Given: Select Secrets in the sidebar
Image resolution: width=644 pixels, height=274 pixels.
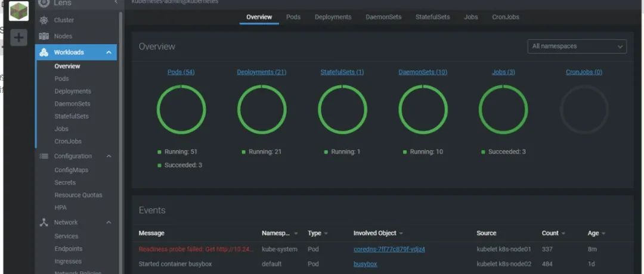Looking at the screenshot, I should (x=65, y=182).
